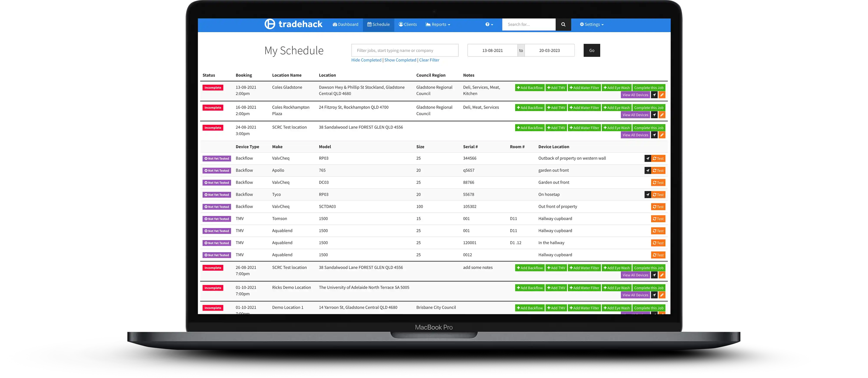The image size is (868, 378).
Task: Click navigate arrow for Apollo 765 device
Action: [647, 171]
